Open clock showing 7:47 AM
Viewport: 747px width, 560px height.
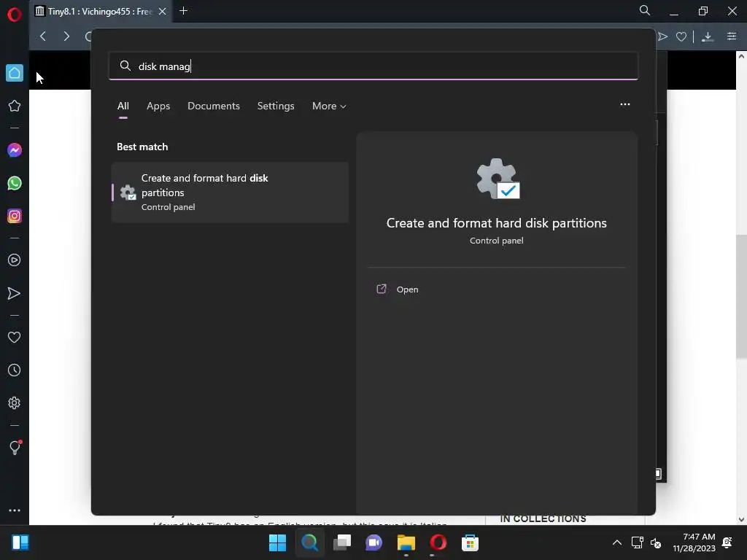click(694, 542)
